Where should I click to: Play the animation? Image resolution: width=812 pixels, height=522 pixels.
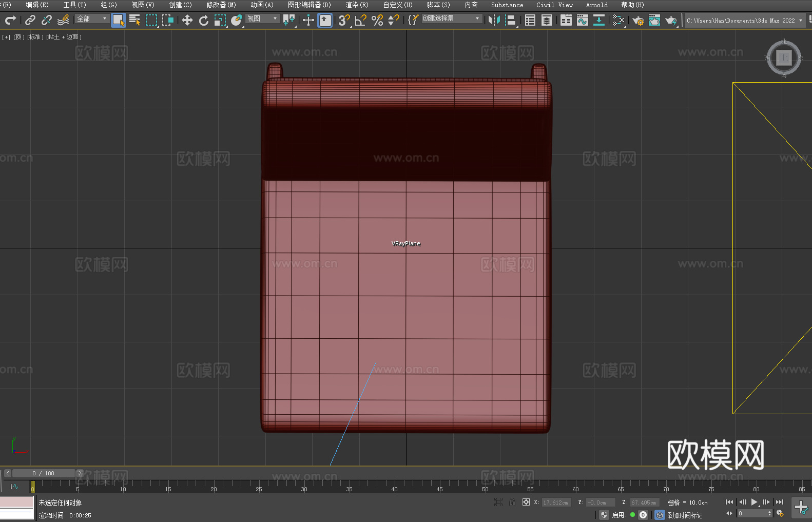[x=755, y=502]
